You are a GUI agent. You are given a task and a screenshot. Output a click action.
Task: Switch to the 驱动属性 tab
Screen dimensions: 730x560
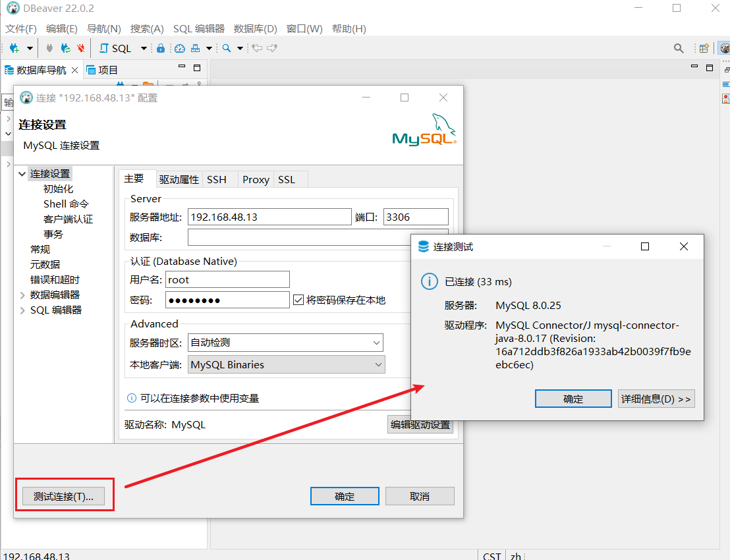coord(179,180)
